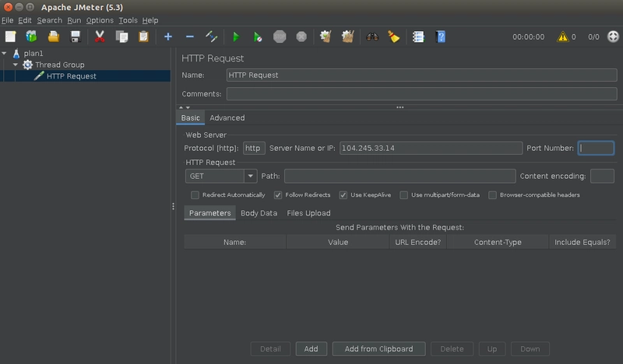The image size is (623, 364).
Task: Click the New test plan toolbar icon
Action: [11, 37]
